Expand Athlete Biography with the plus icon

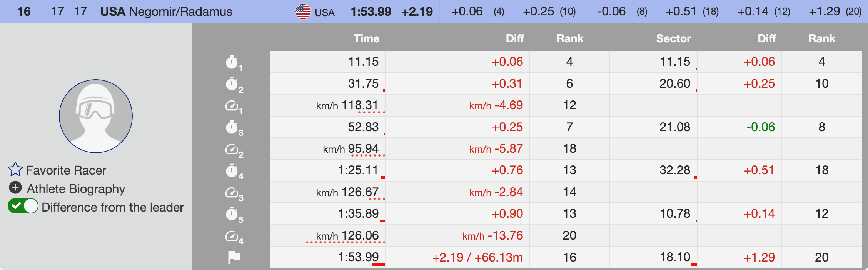15,188
